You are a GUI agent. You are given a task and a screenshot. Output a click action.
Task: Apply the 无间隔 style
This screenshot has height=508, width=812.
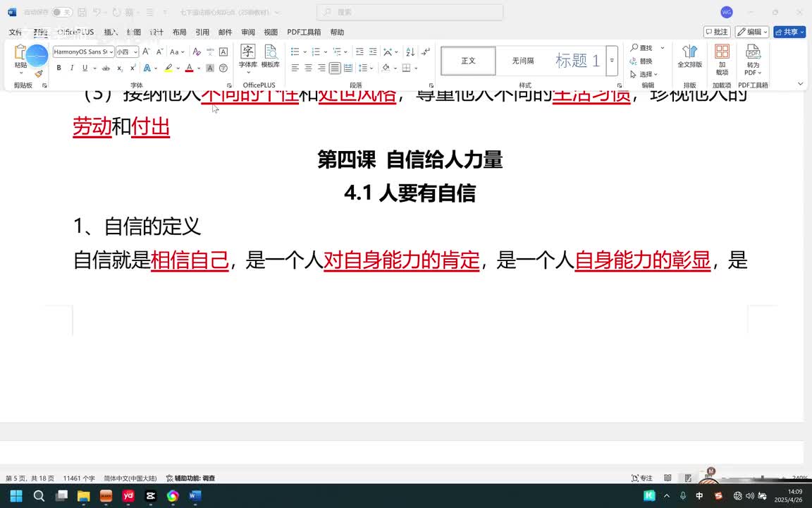pyautogui.click(x=522, y=61)
